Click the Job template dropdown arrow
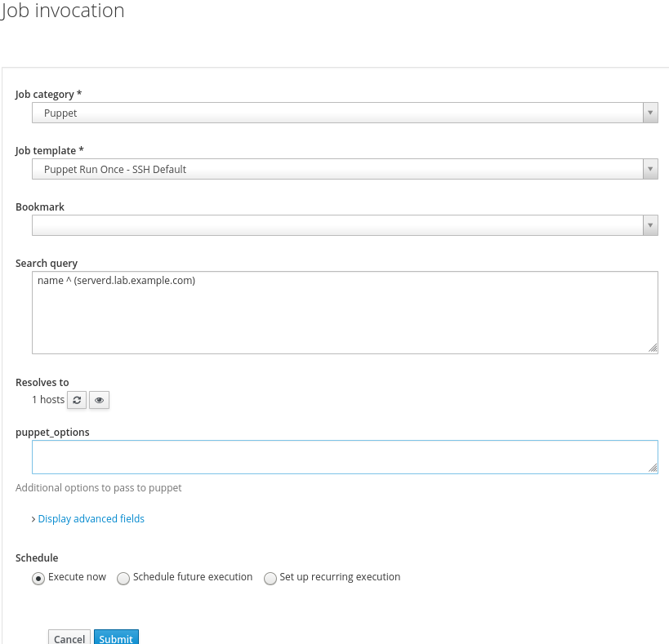The height and width of the screenshot is (644, 669). point(650,170)
